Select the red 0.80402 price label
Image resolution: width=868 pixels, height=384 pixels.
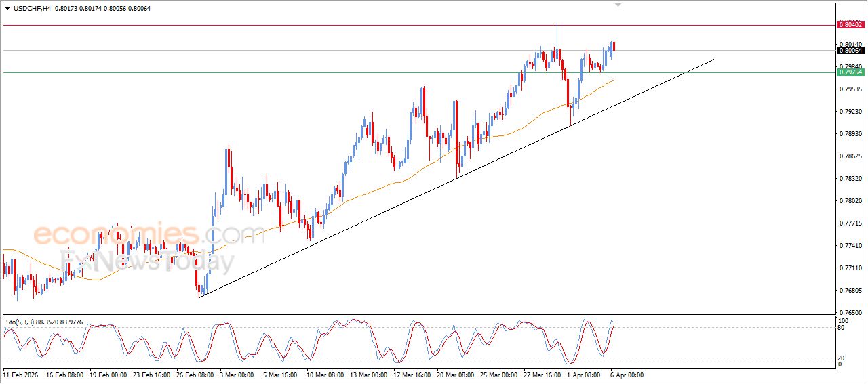(x=850, y=25)
